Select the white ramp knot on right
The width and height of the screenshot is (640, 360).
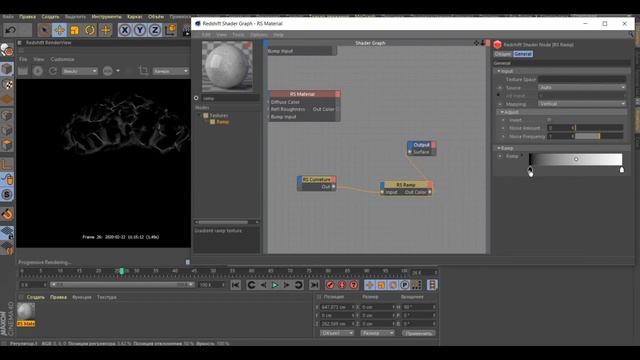[x=622, y=169]
